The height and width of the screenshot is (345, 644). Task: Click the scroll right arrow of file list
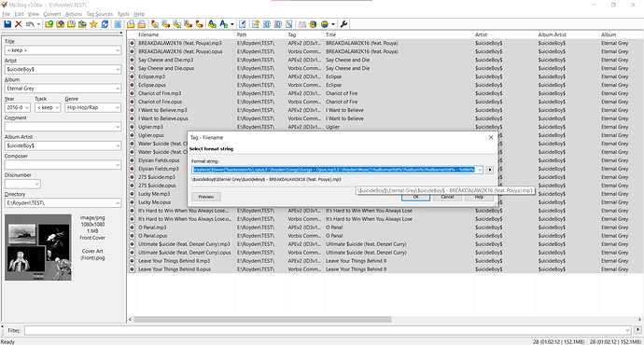click(x=639, y=319)
